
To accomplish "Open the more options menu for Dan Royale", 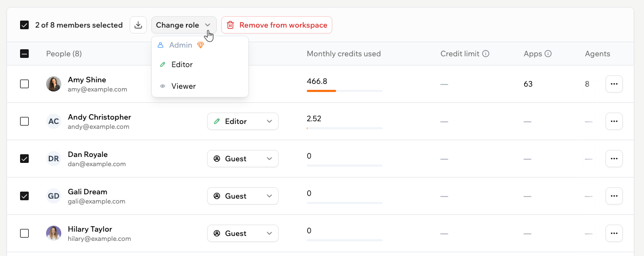I will [614, 159].
